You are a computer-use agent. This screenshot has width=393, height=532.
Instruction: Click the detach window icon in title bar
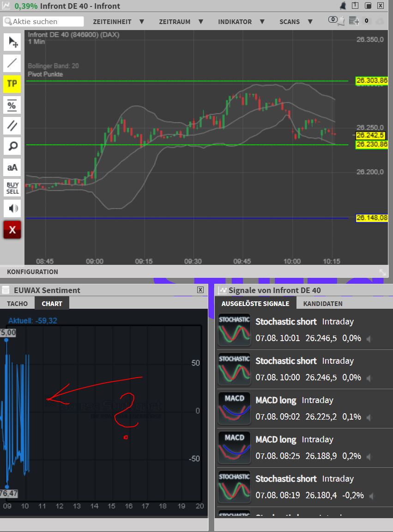(x=355, y=6)
